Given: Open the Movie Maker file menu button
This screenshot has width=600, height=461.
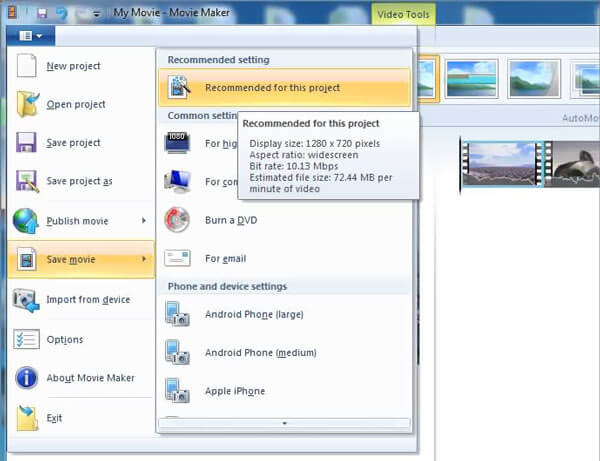Looking at the screenshot, I should tap(31, 36).
